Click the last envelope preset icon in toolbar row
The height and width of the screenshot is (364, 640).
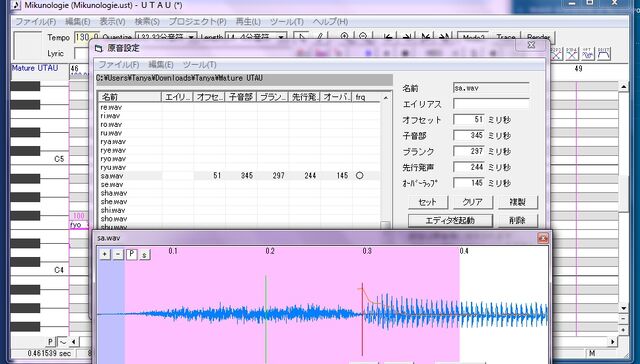point(604,54)
